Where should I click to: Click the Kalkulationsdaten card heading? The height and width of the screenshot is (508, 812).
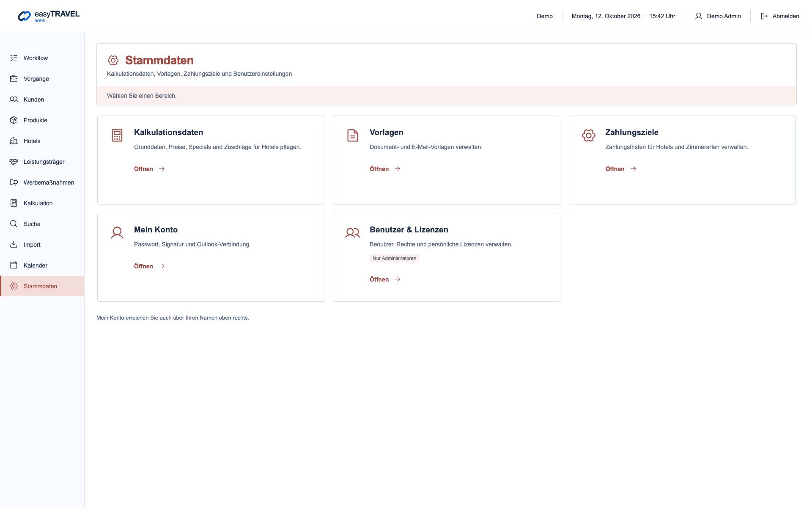tap(168, 133)
